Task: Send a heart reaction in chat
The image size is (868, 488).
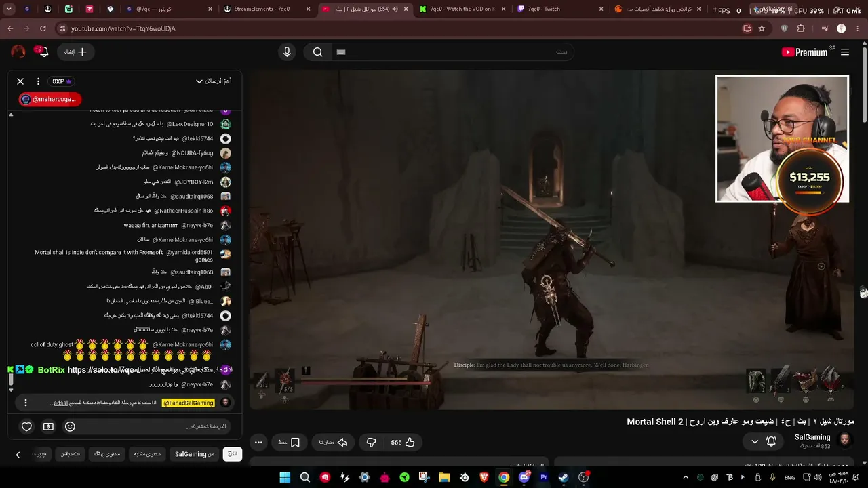Action: tap(26, 426)
